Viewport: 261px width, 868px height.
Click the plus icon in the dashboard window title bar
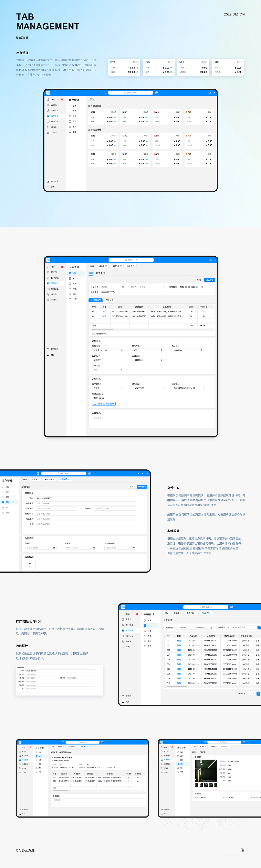pyautogui.click(x=156, y=93)
